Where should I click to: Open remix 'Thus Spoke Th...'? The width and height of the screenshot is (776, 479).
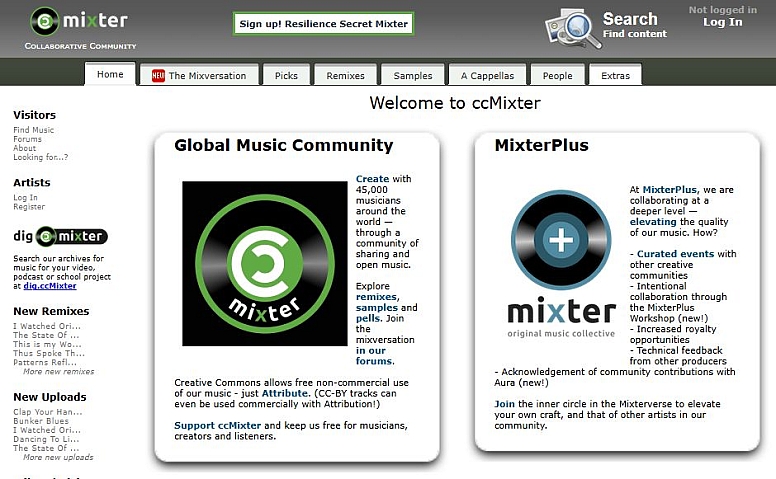point(49,353)
